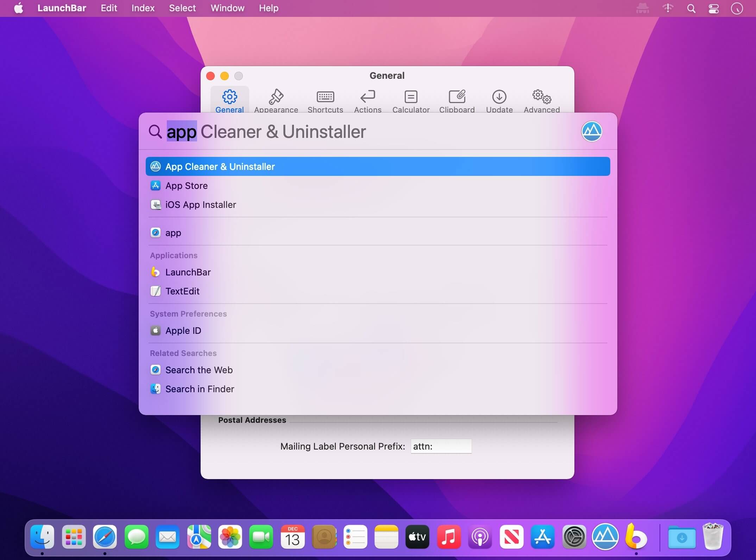Click App Cleaner icon in search bar
This screenshot has height=560, width=756.
[591, 131]
